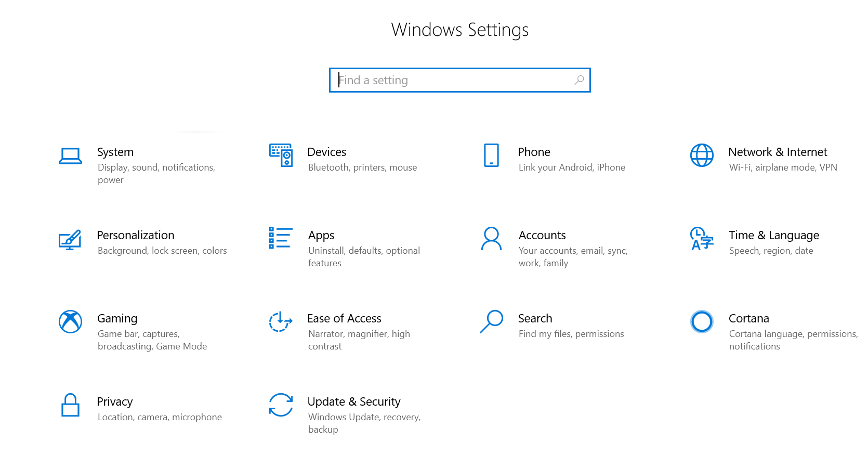Image resolution: width=868 pixels, height=467 pixels.
Task: Click the Devices keyboard and speaker icon
Action: [x=281, y=155]
